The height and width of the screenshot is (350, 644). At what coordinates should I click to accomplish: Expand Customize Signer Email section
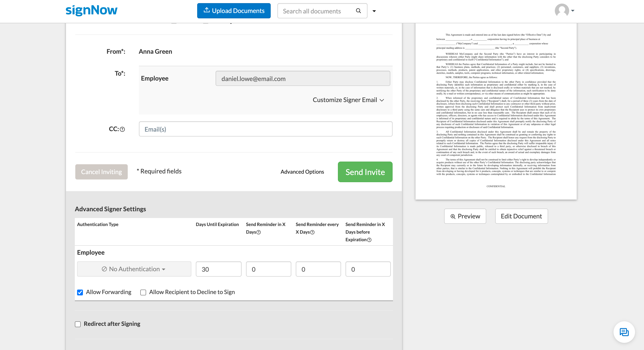tap(348, 100)
